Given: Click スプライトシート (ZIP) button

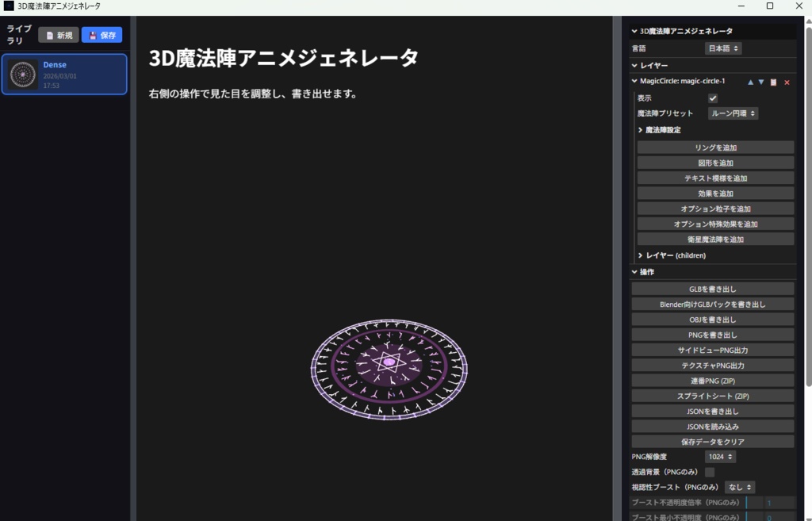Looking at the screenshot, I should tap(713, 396).
